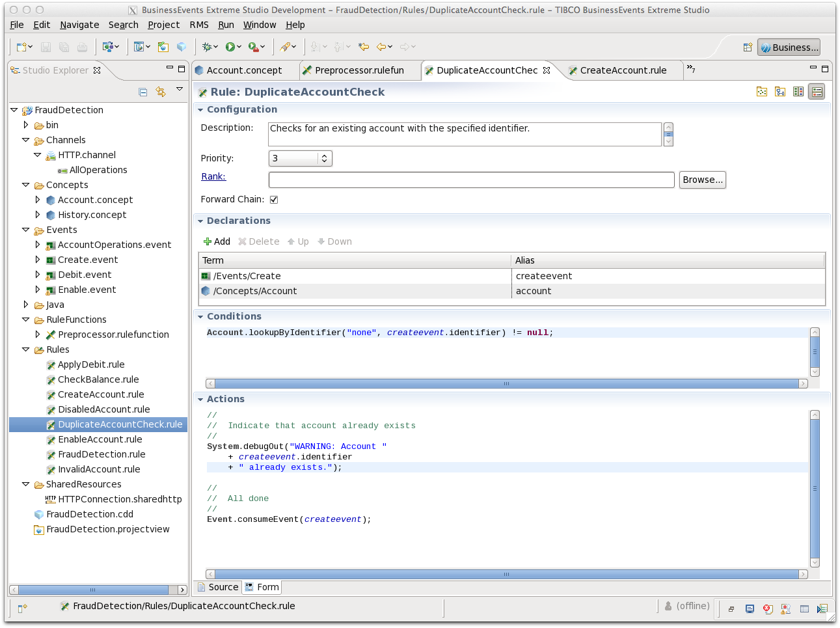Click the Rank link

coord(213,176)
